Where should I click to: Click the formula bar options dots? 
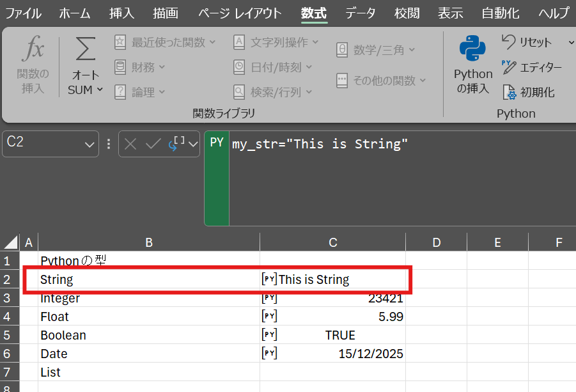coord(109,144)
